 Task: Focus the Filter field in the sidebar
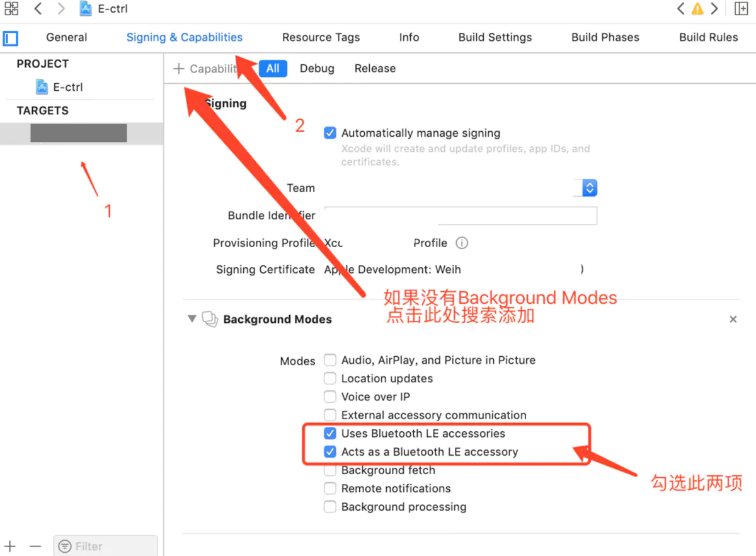105,546
